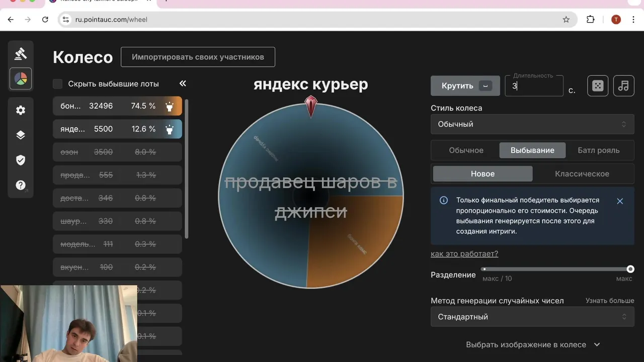Select the crossed-out шаур... 330 row
Image resolution: width=644 pixels, height=362 pixels.
coord(117,221)
